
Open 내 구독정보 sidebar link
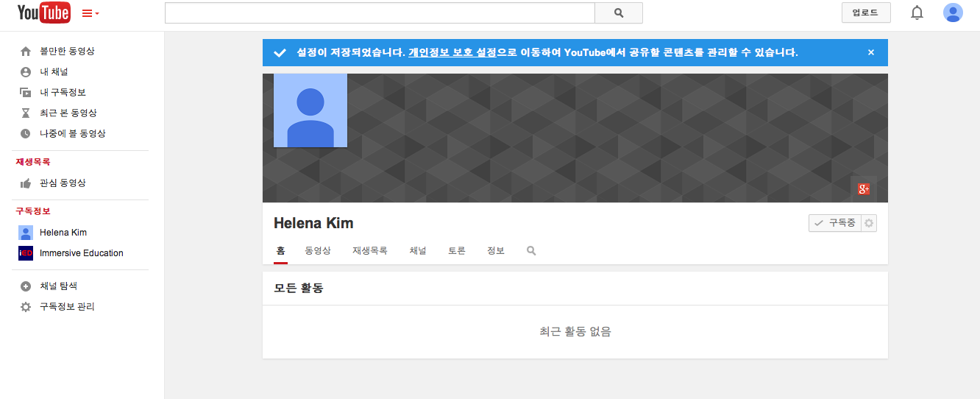tap(63, 93)
